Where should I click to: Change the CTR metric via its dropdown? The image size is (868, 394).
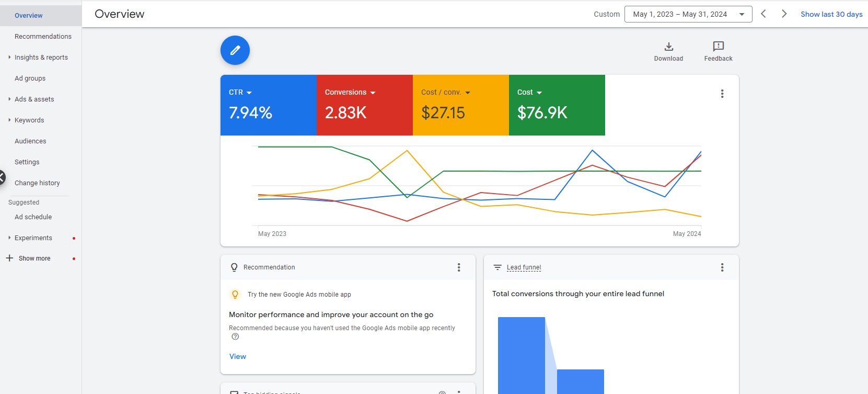(x=240, y=93)
